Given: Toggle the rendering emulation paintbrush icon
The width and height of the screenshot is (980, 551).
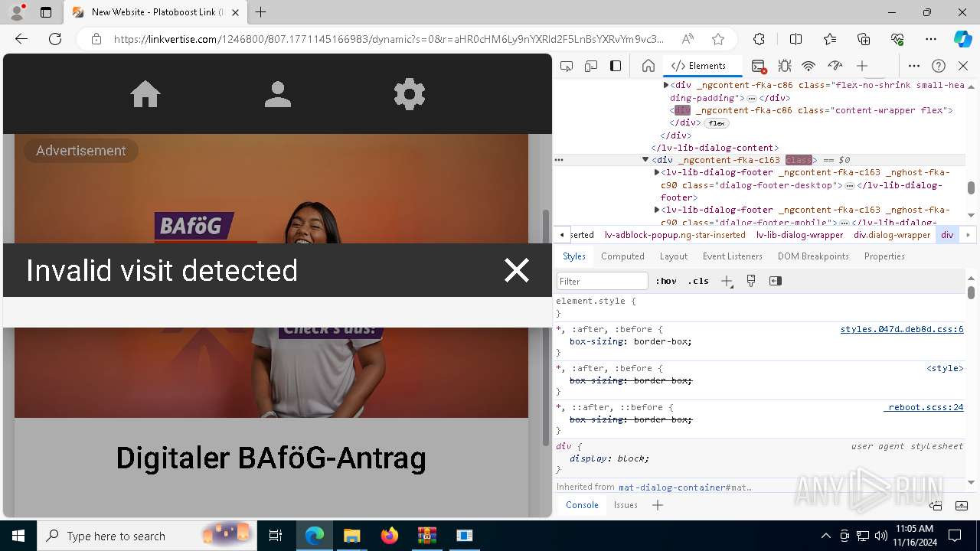Looking at the screenshot, I should click(x=751, y=281).
